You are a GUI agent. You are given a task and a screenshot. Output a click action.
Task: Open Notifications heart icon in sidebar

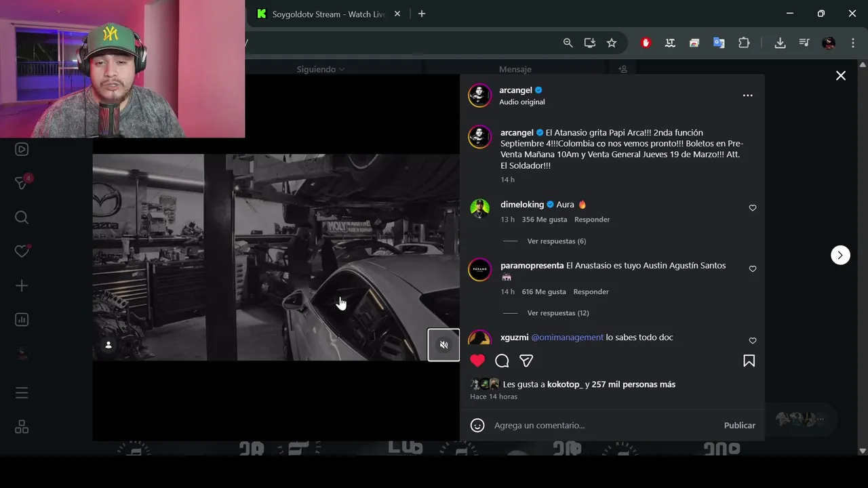[22, 251]
